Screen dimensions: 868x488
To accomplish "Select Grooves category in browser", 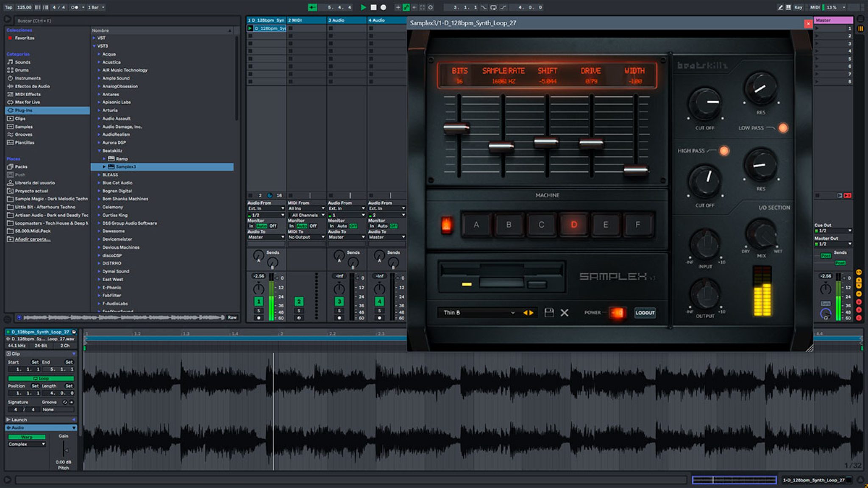I will click(x=23, y=134).
